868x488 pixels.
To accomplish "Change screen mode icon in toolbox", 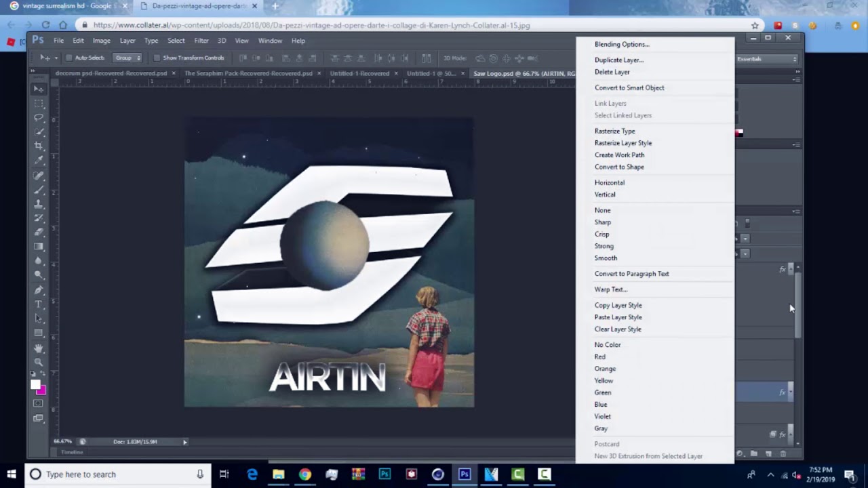I will (39, 418).
